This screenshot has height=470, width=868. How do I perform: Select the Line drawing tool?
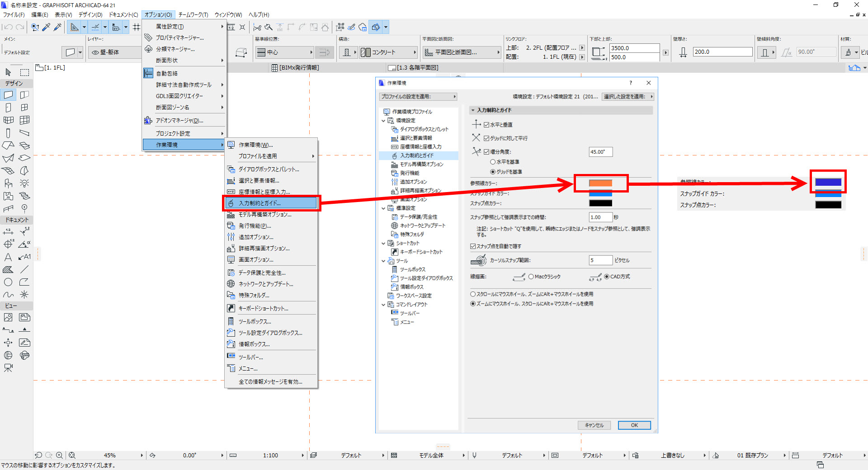24,269
